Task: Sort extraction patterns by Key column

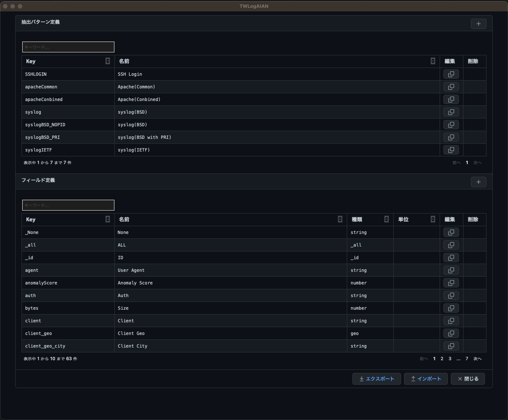Action: coord(107,61)
